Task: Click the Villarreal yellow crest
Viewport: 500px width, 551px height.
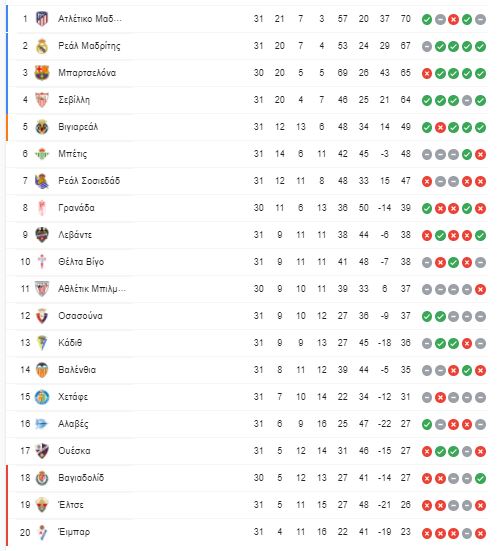Action: (x=42, y=127)
